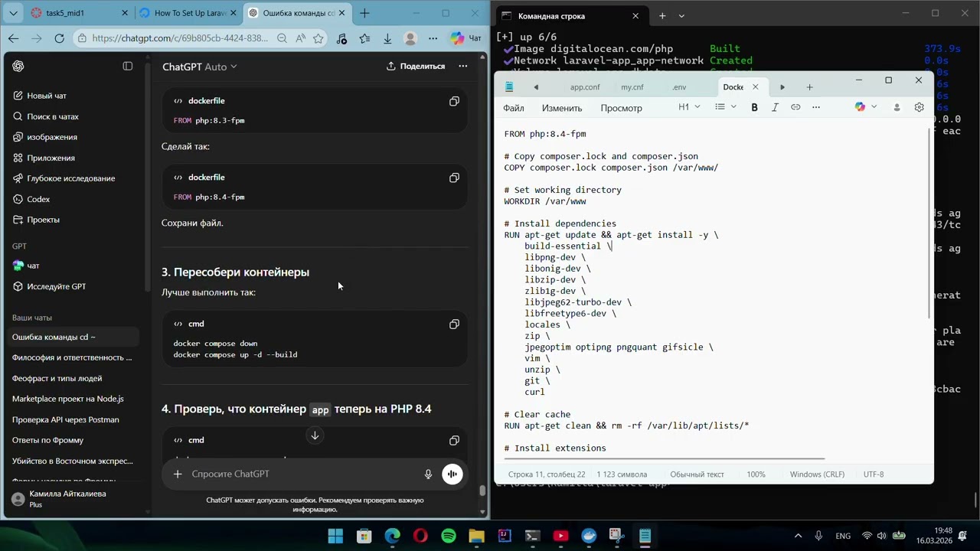Click 100% zoom in Notepad status bar
Image resolution: width=980 pixels, height=551 pixels.
point(756,474)
